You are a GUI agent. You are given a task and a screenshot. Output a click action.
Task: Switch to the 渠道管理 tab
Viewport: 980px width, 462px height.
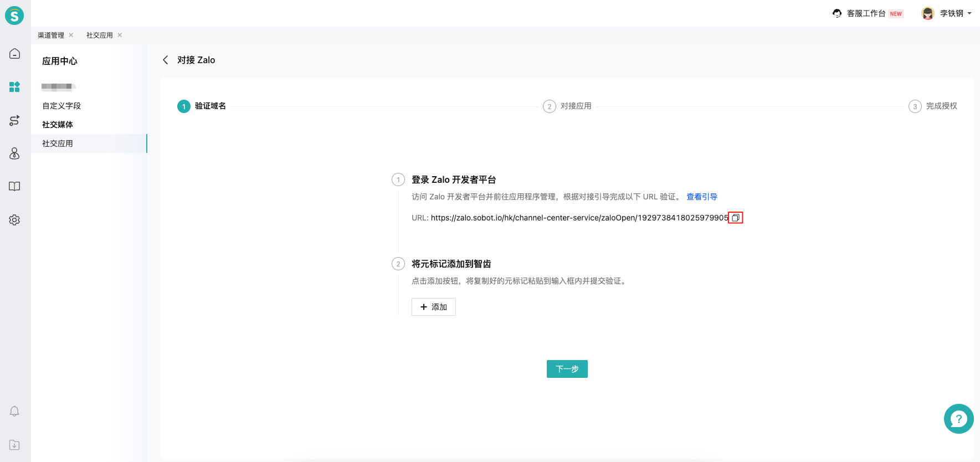(51, 35)
